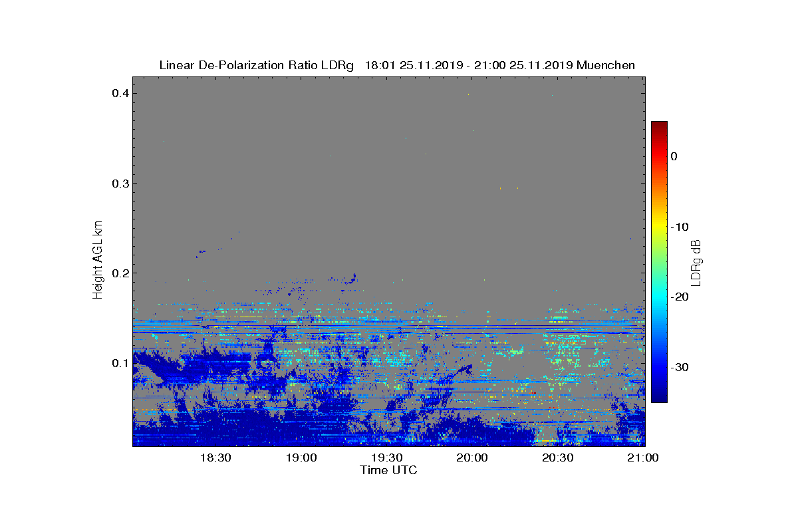Click the 0.2 height tick label
The width and height of the screenshot is (798, 532).
tap(119, 273)
